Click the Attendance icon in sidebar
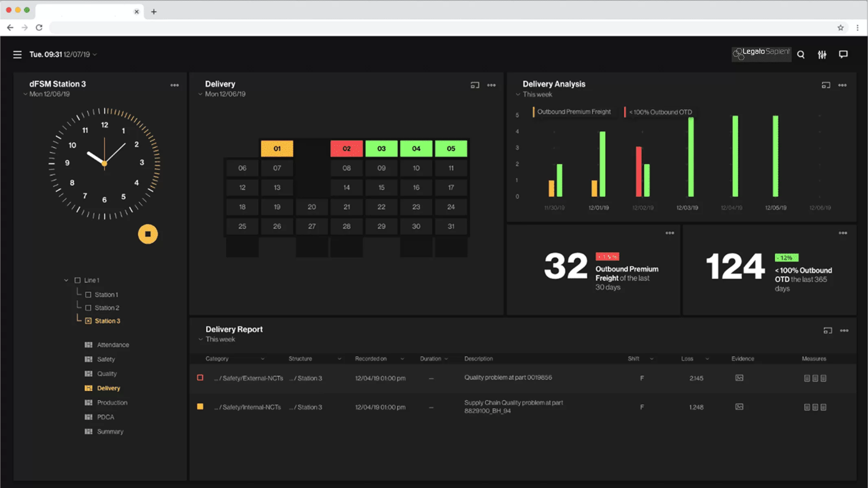 pyautogui.click(x=88, y=344)
